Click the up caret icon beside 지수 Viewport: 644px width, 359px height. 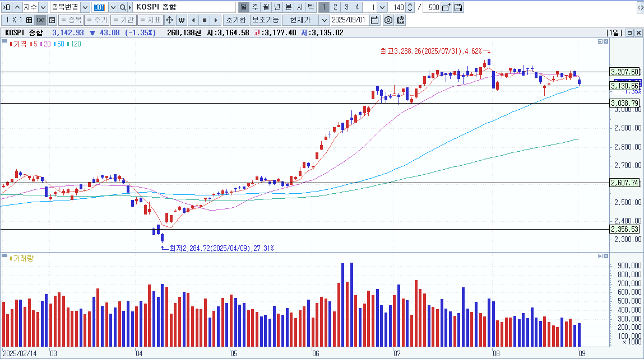[x=17, y=7]
